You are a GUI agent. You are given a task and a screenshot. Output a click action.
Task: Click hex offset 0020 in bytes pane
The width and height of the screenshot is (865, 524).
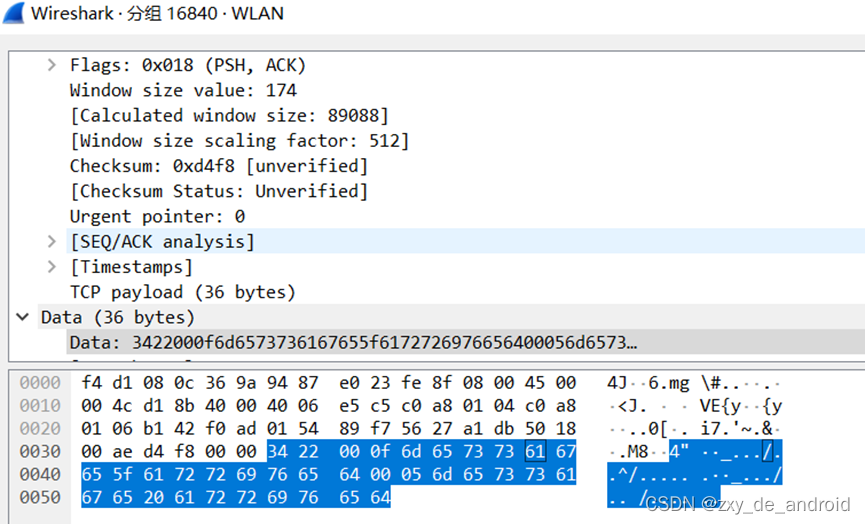(x=40, y=429)
